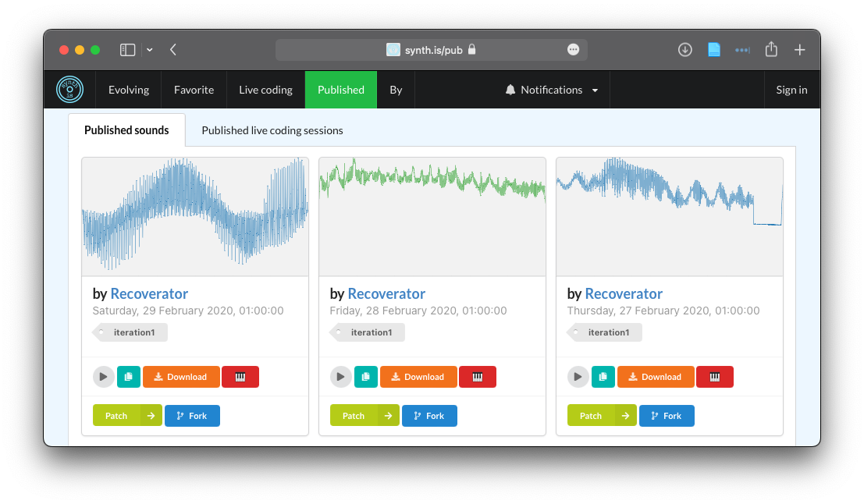Screen dimensions: 864x504
Task: Open red keyboard icon on 27 February card
Action: point(715,377)
